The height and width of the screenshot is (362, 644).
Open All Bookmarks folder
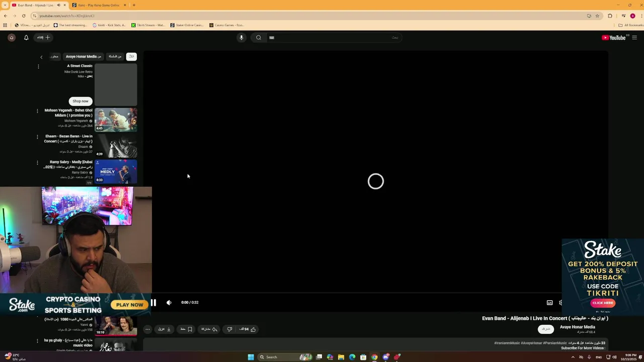pyautogui.click(x=631, y=25)
